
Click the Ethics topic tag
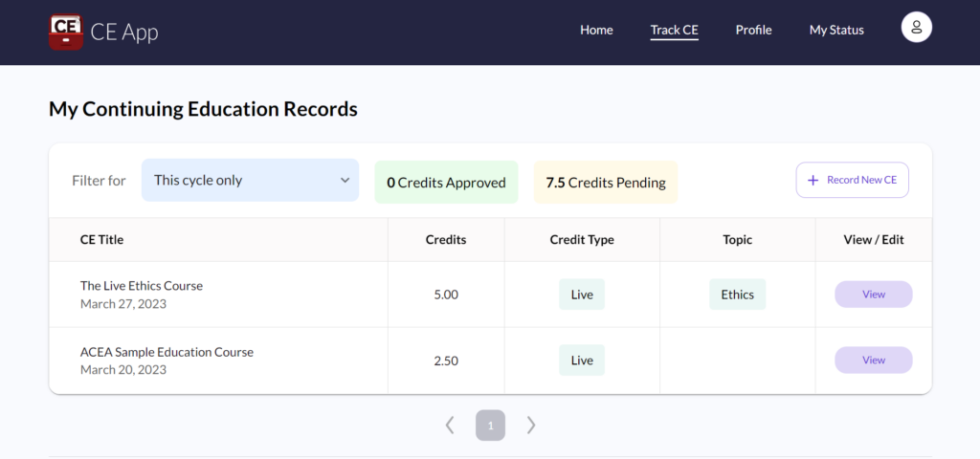pyautogui.click(x=738, y=295)
